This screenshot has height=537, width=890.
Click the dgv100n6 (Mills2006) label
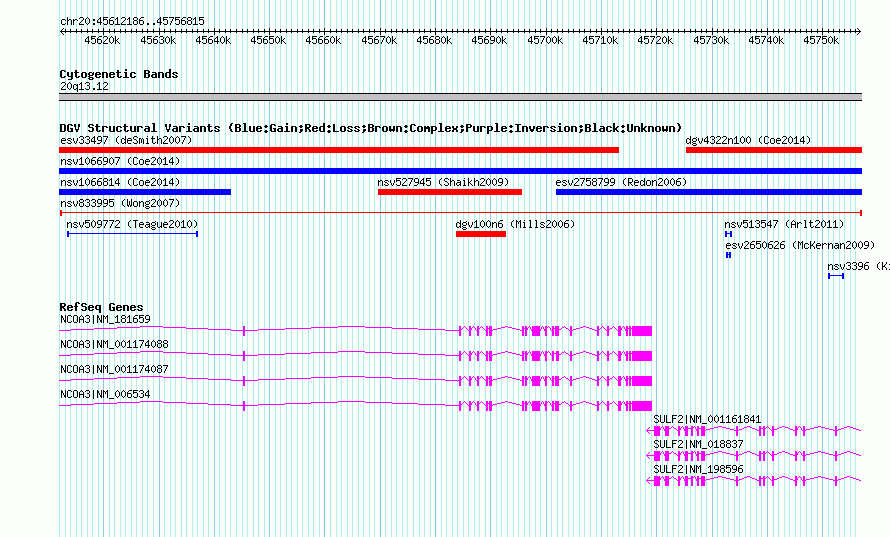[x=515, y=224]
